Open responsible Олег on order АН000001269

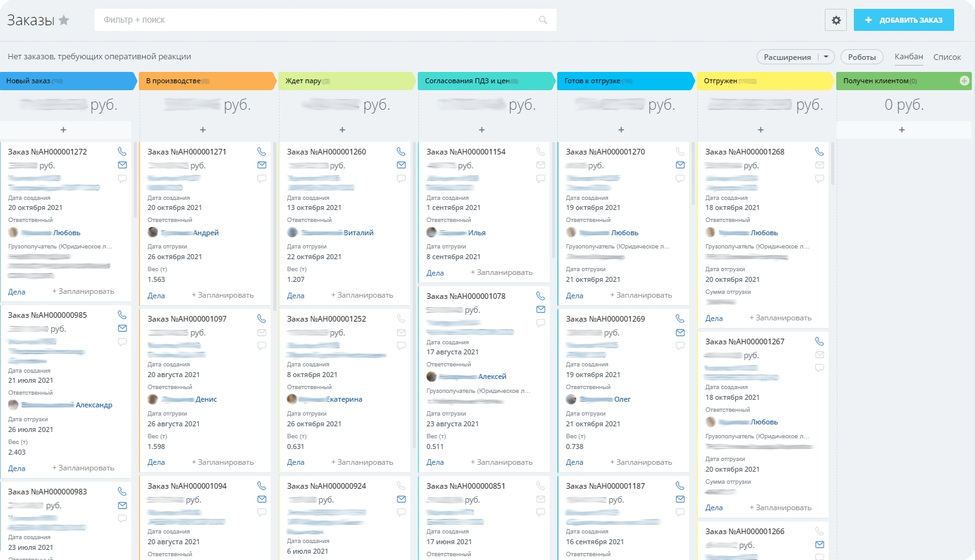[x=622, y=399]
